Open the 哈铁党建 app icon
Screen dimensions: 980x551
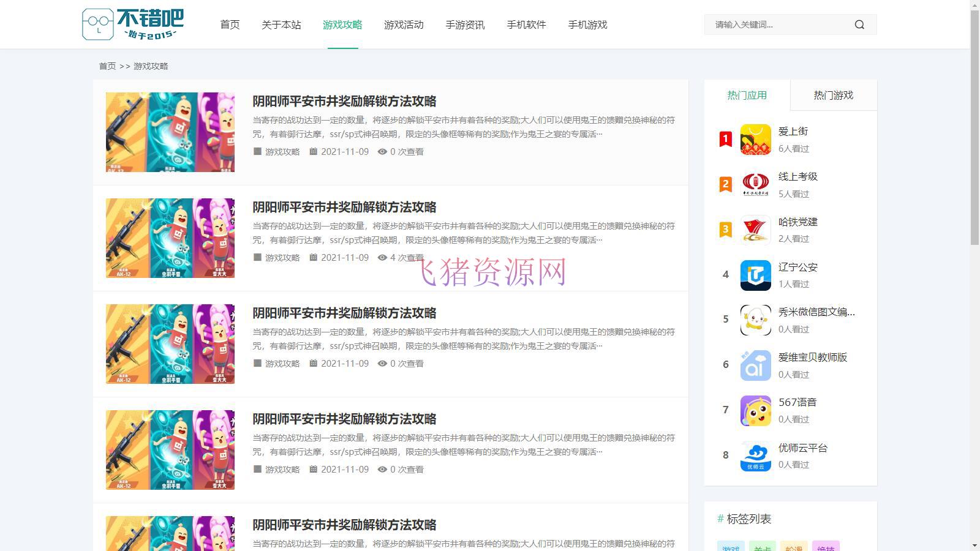[x=756, y=230]
